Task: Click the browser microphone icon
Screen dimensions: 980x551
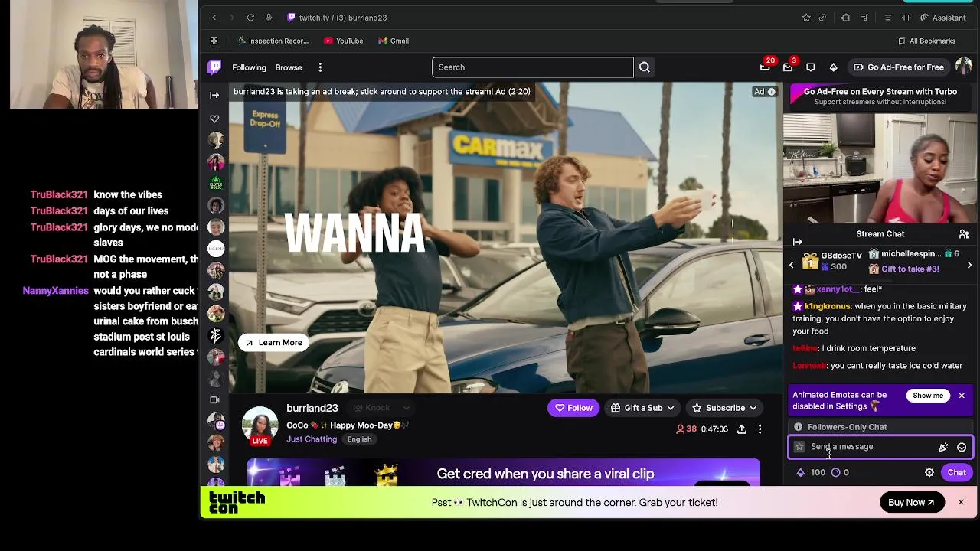Action: tap(269, 18)
